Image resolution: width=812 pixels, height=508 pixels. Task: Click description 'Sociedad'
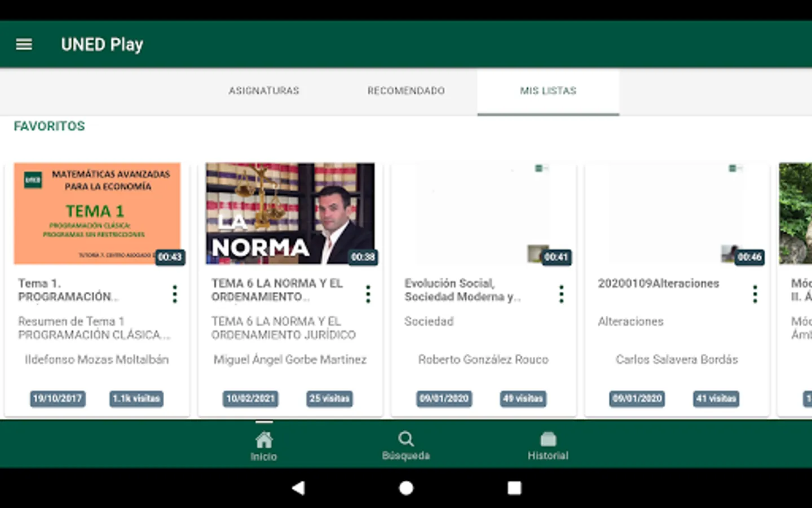(429, 321)
